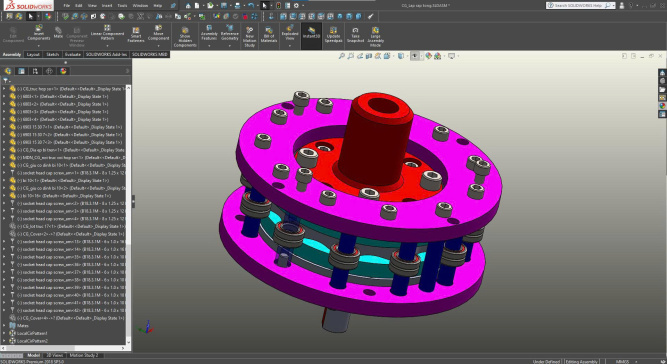Open the Tools menu
Screen dimensions: 667x364
pos(123,6)
